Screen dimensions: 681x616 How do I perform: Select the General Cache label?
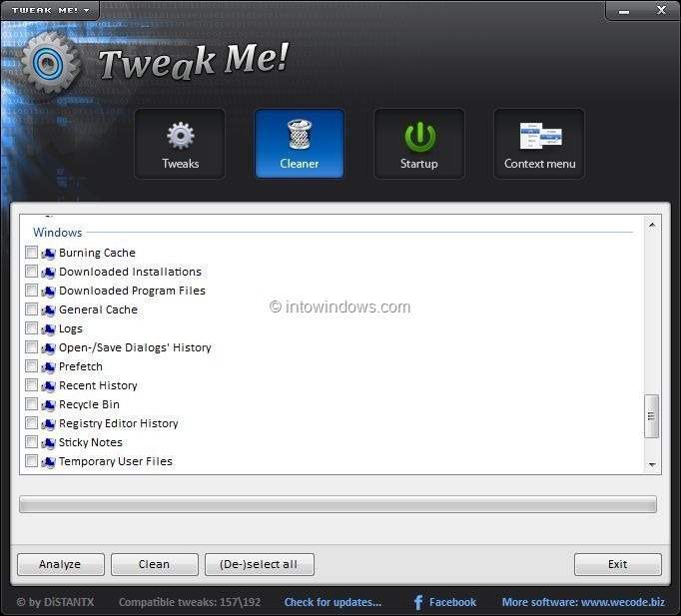pyautogui.click(x=98, y=309)
